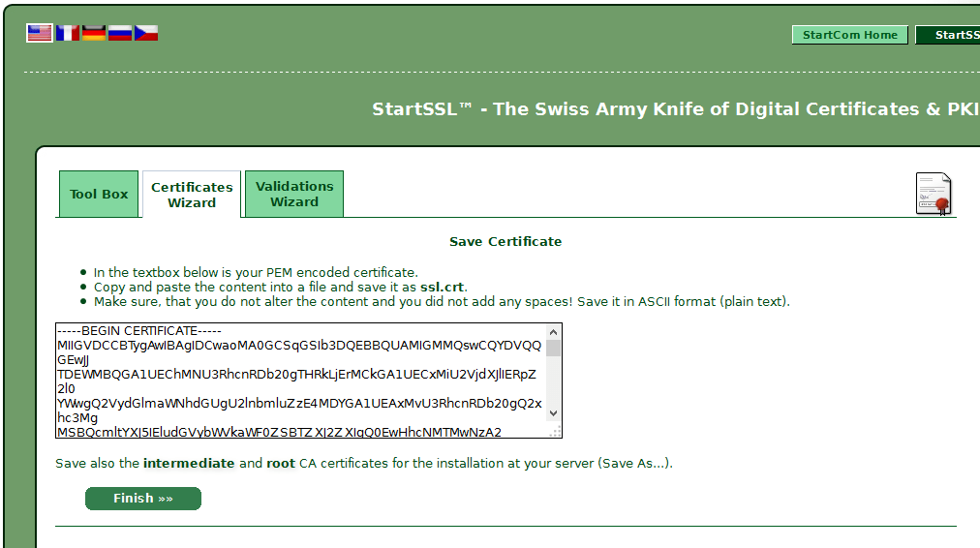The image size is (980, 548).
Task: Choose the German flag language icon
Action: tap(94, 33)
